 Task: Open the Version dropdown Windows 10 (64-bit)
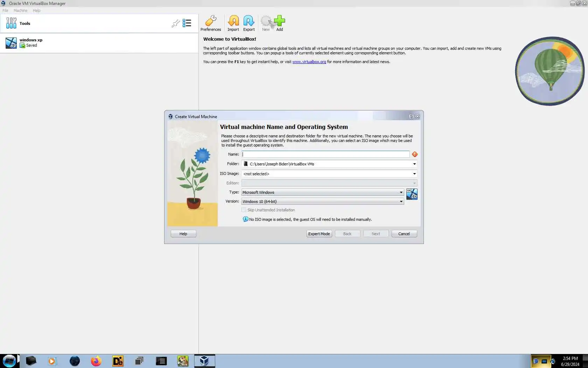[323, 202]
